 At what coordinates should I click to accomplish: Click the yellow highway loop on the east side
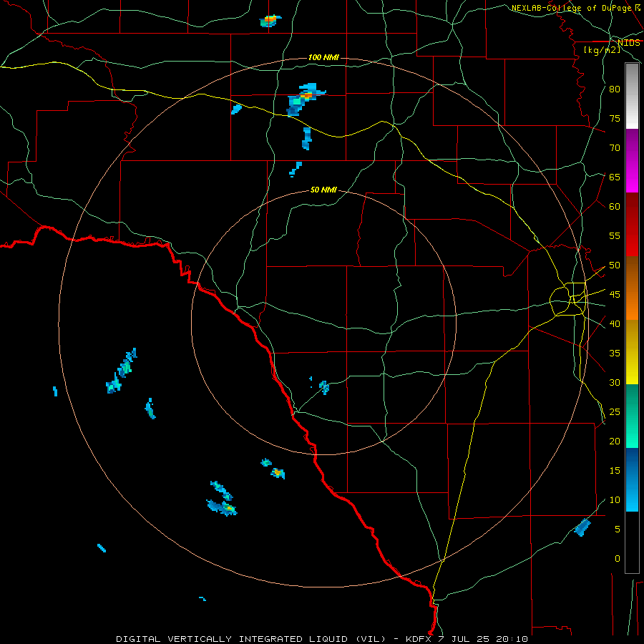click(x=568, y=299)
